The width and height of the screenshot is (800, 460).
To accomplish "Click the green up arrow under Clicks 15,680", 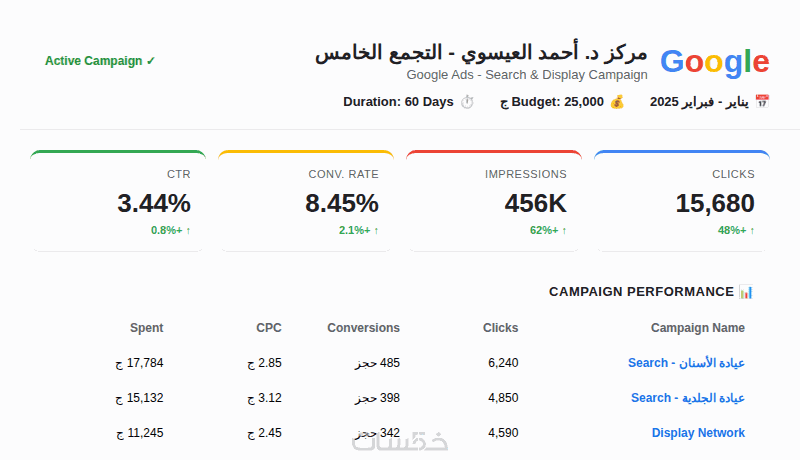I will pyautogui.click(x=752, y=231).
